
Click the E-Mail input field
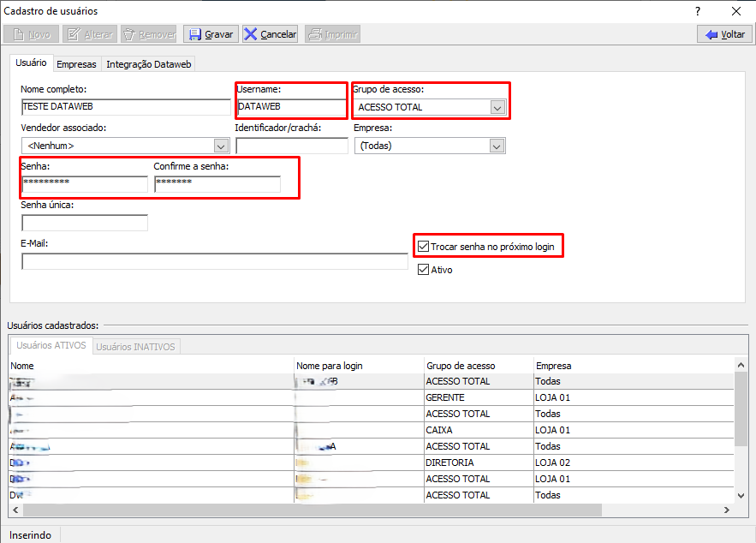215,261
